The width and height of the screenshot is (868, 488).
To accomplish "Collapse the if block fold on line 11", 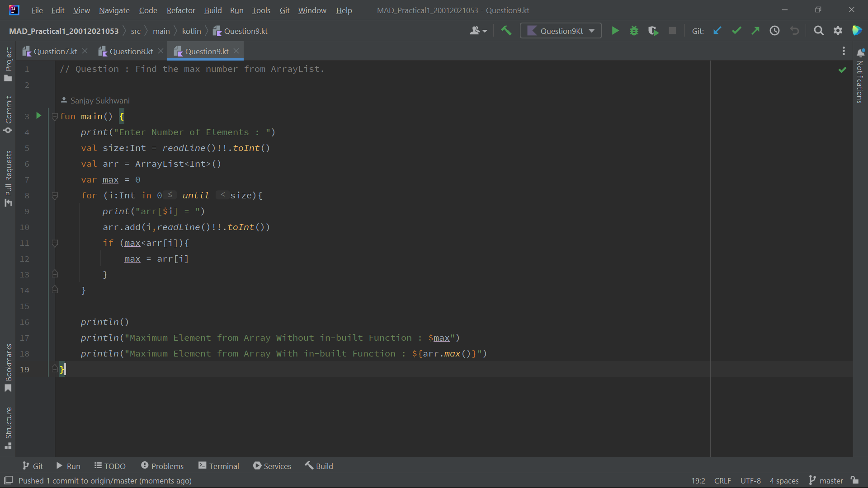I will pyautogui.click(x=55, y=243).
